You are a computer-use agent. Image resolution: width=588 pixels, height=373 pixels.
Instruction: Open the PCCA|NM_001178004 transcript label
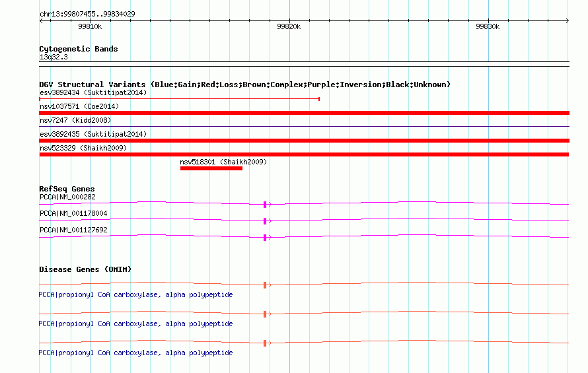(x=73, y=213)
